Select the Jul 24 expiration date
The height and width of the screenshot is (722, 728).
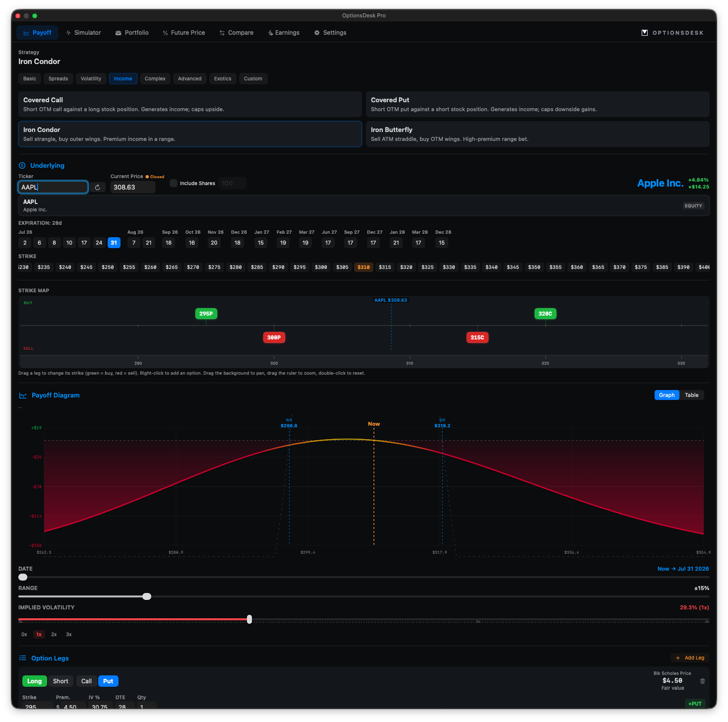99,243
